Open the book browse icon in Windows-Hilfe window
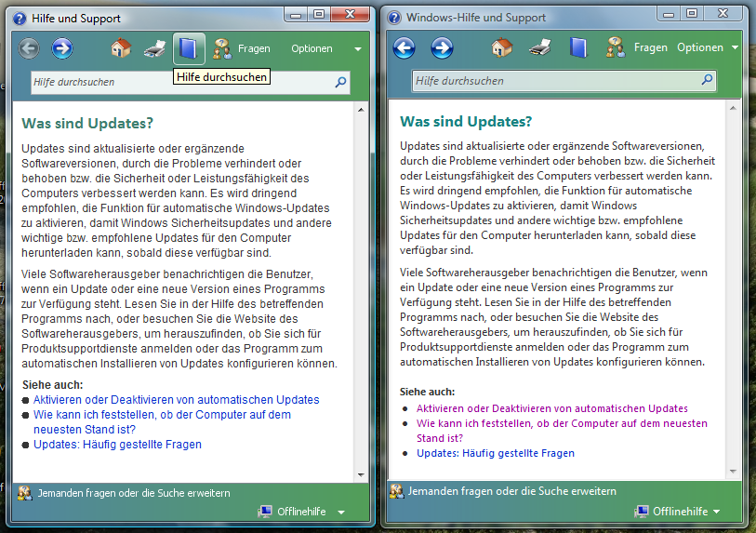 578,47
